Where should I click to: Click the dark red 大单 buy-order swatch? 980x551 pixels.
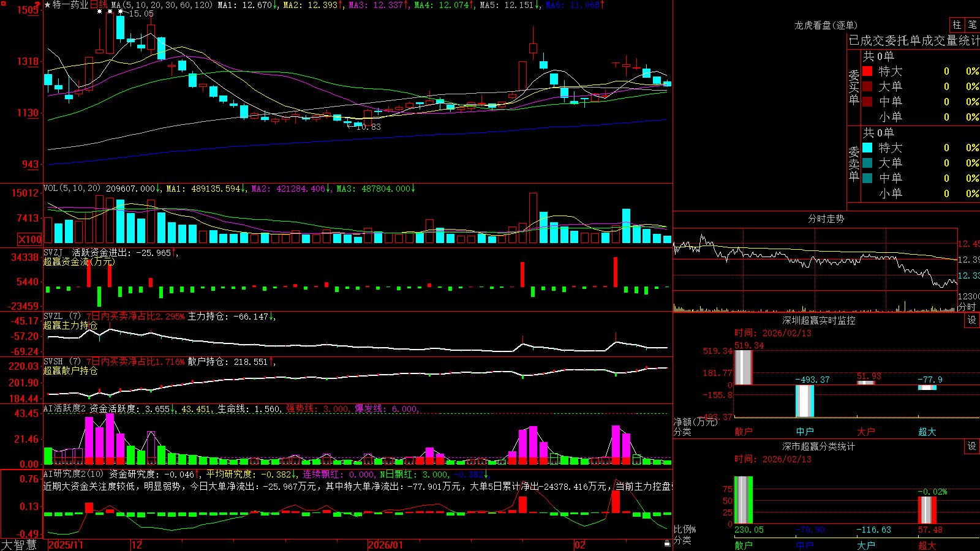[x=867, y=86]
